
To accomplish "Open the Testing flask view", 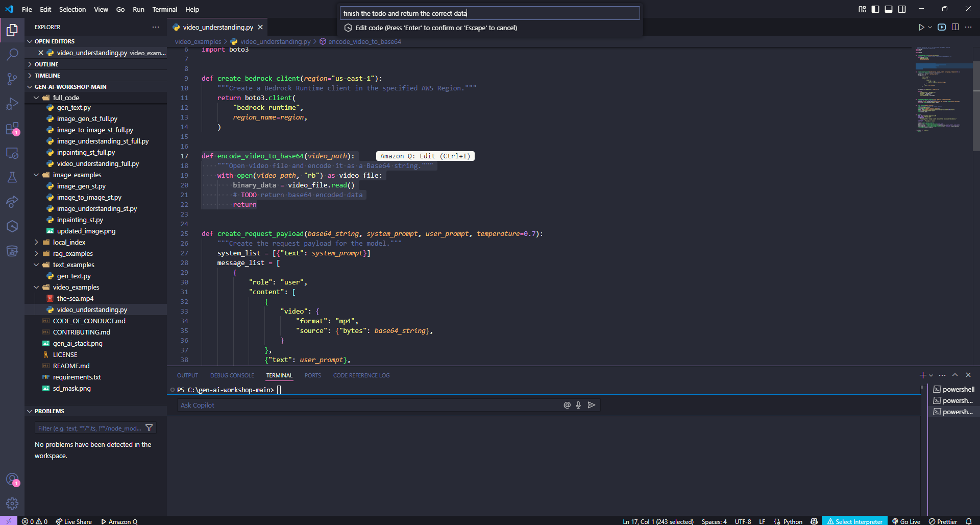I will click(12, 177).
